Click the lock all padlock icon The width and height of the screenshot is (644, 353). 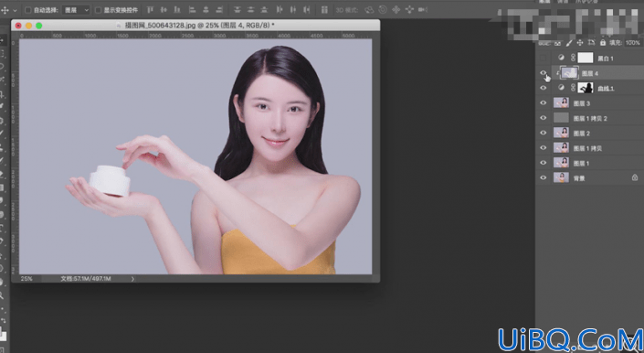[603, 43]
